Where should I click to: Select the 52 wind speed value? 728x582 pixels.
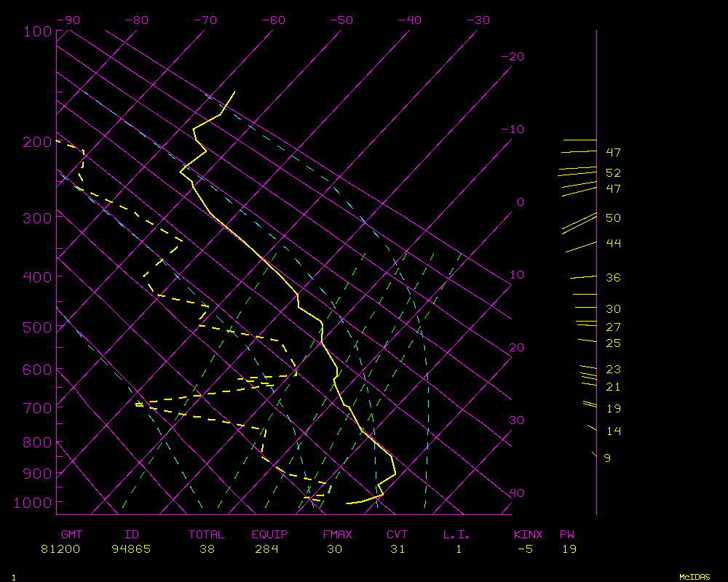(x=613, y=173)
